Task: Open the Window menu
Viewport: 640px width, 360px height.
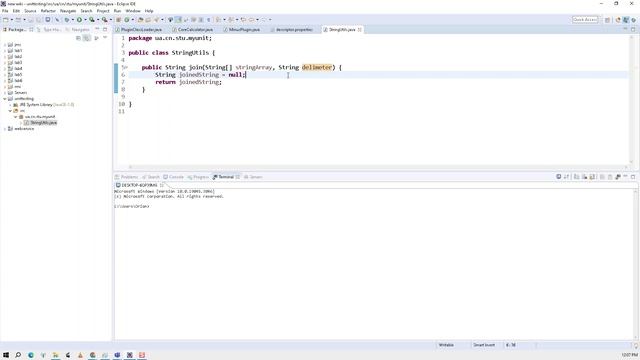Action: pyautogui.click(x=133, y=11)
